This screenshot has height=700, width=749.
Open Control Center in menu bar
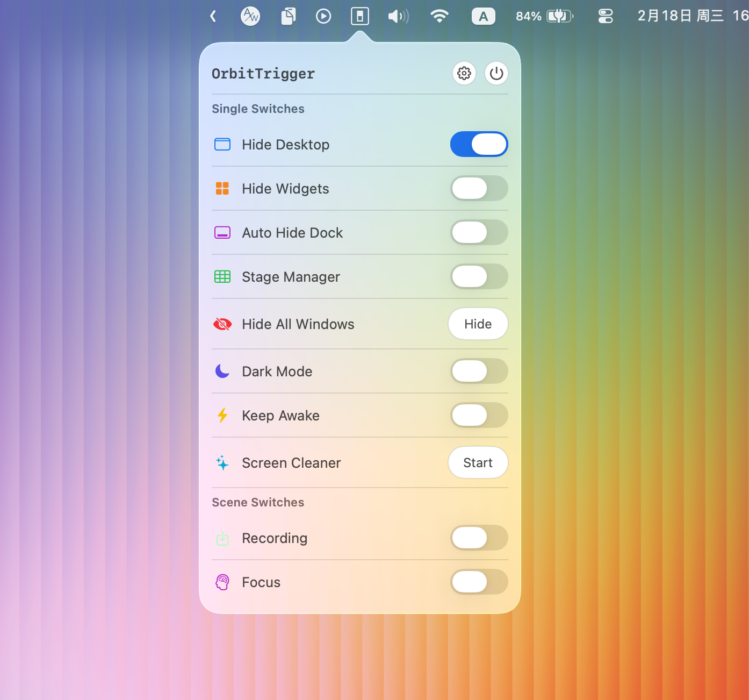point(606,16)
